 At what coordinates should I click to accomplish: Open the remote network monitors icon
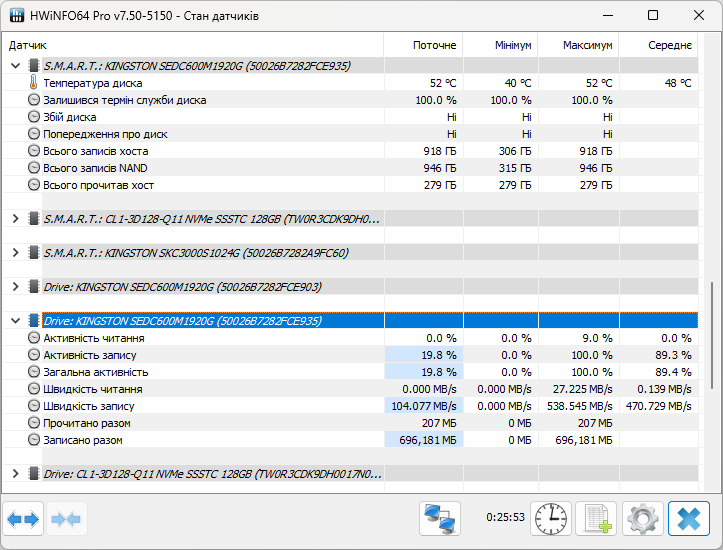[439, 518]
